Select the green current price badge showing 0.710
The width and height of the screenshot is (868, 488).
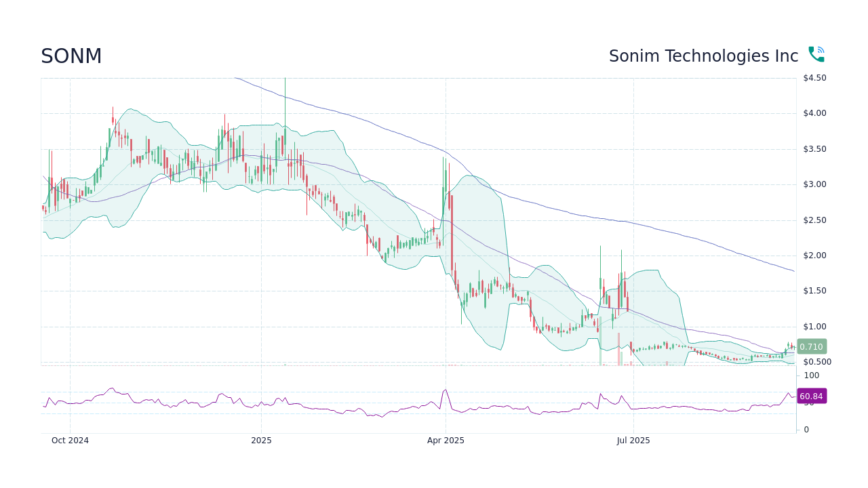(x=811, y=346)
